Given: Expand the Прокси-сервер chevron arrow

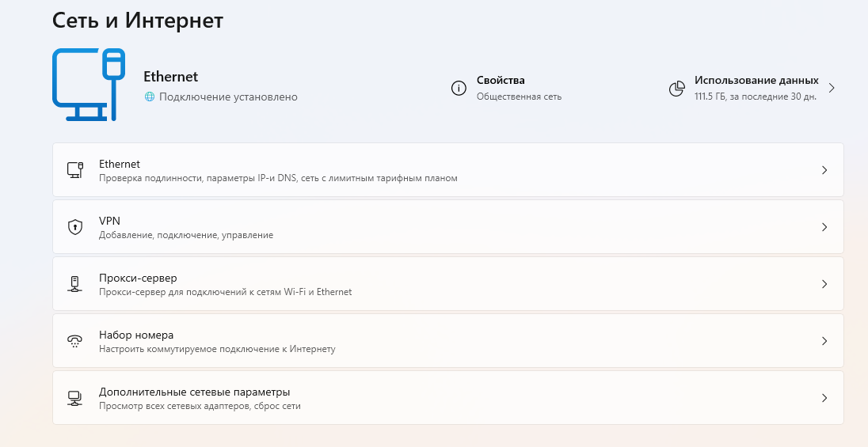Looking at the screenshot, I should [824, 284].
